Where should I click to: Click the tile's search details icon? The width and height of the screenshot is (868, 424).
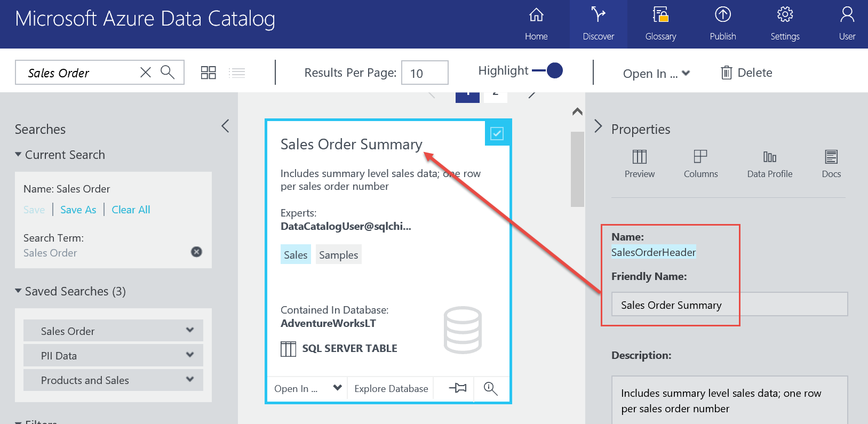[490, 388]
